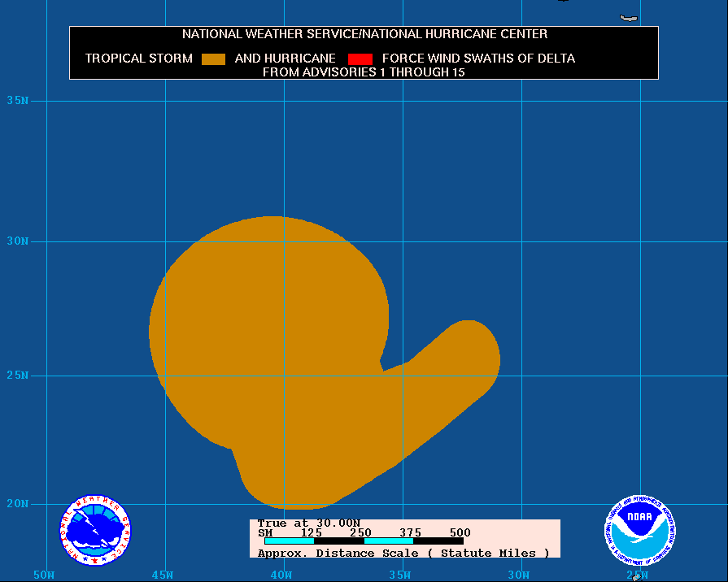Click the National Weather Service logo
The height and width of the screenshot is (582, 728).
coord(95,530)
